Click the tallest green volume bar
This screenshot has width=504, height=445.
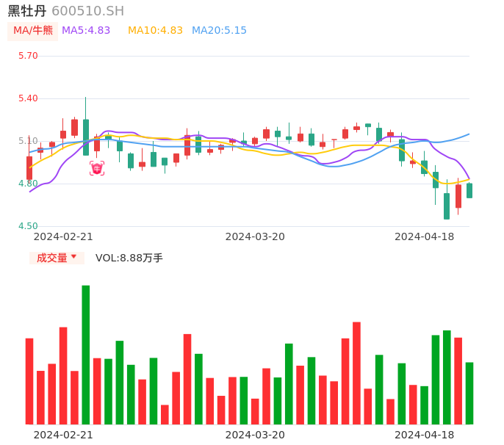[86, 355]
